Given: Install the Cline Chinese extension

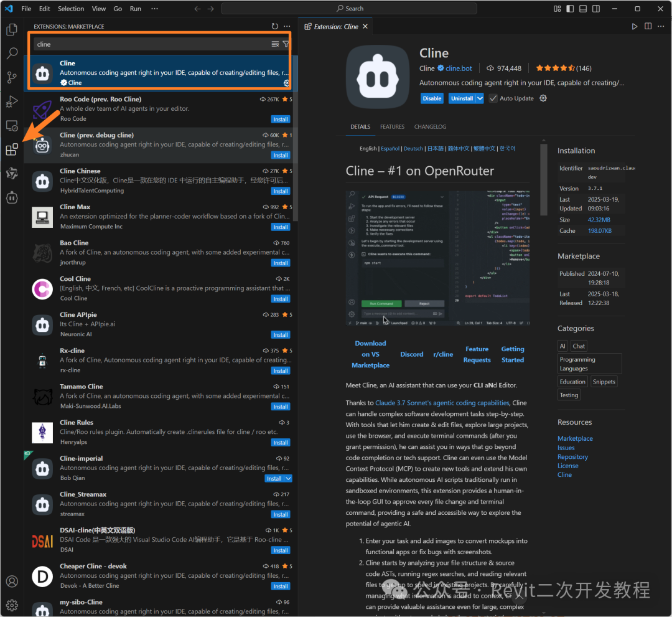Looking at the screenshot, I should tap(281, 191).
